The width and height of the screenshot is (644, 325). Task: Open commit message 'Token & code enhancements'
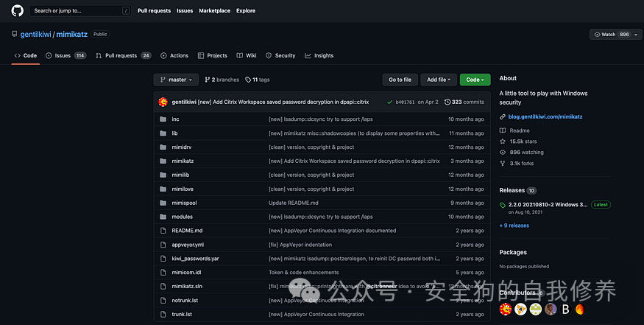304,273
